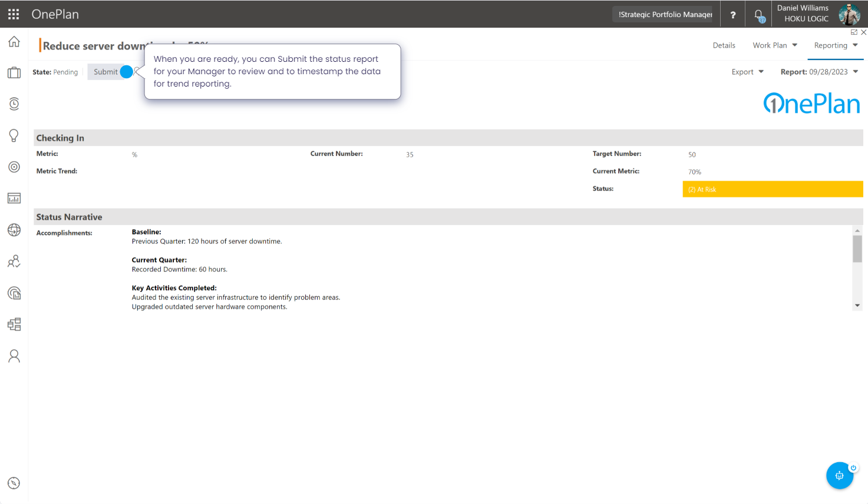Submit the status report
Viewport: 868px width, 504px height.
point(106,72)
